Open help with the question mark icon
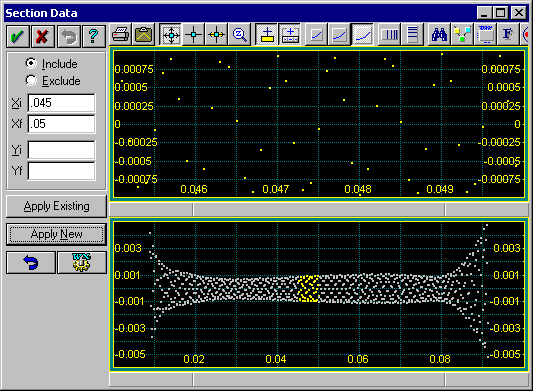The height and width of the screenshot is (391, 533). click(x=94, y=36)
